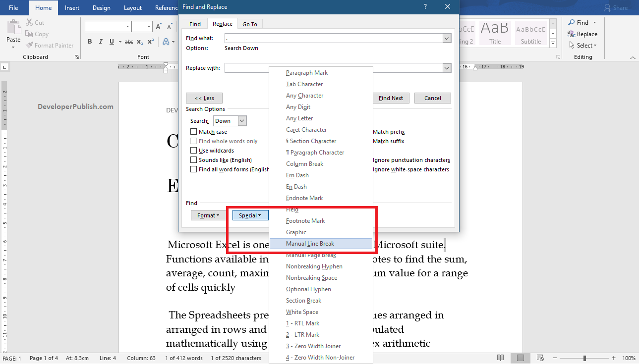Collapse options with the Less button
This screenshot has width=639, height=364.
204,98
